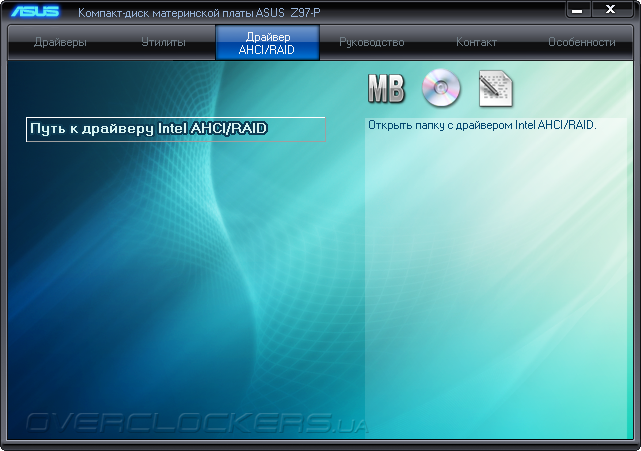Click the ASUS logo in title bar
This screenshot has height=451, width=641.
tap(35, 11)
